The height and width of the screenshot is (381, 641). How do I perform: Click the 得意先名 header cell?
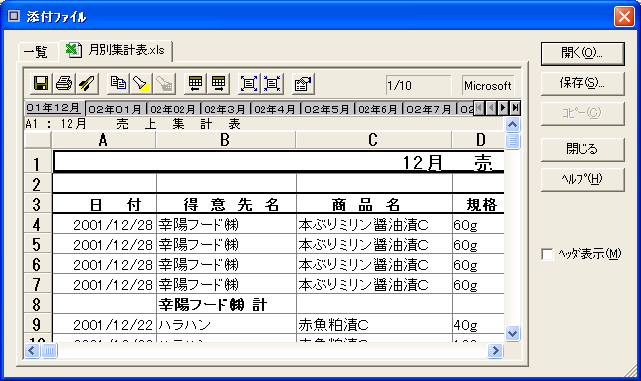(226, 204)
